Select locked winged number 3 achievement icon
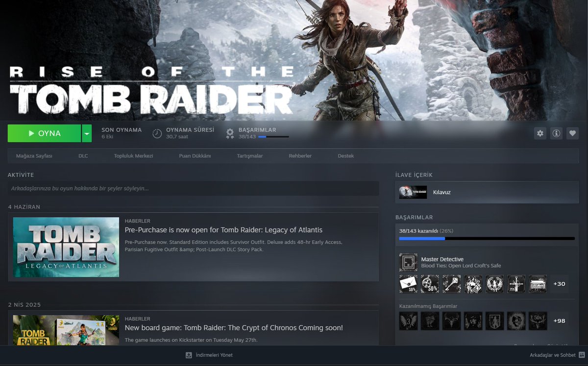588x366 pixels. [408, 321]
